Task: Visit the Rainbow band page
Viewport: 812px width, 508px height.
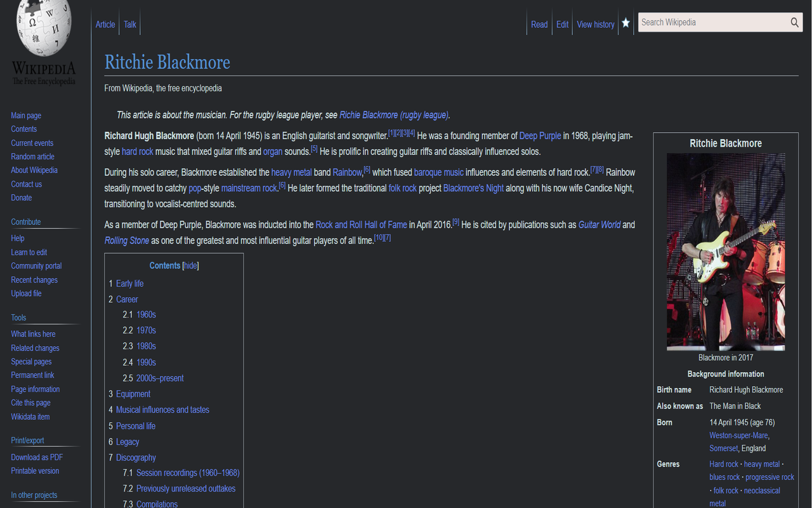Action: point(347,171)
